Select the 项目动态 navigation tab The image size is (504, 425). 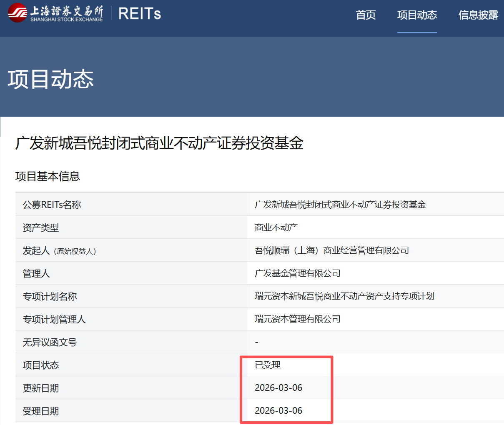pos(417,15)
